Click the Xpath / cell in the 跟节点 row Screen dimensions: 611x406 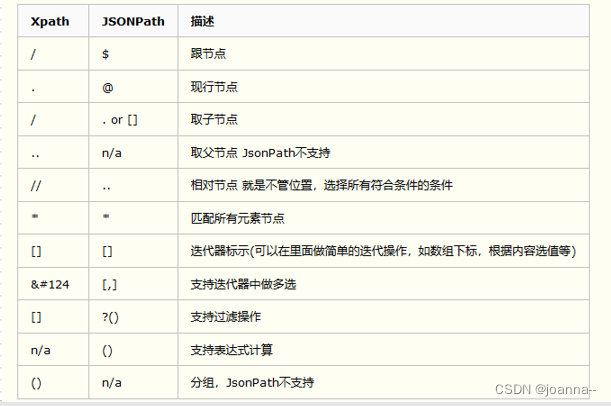(x=53, y=54)
